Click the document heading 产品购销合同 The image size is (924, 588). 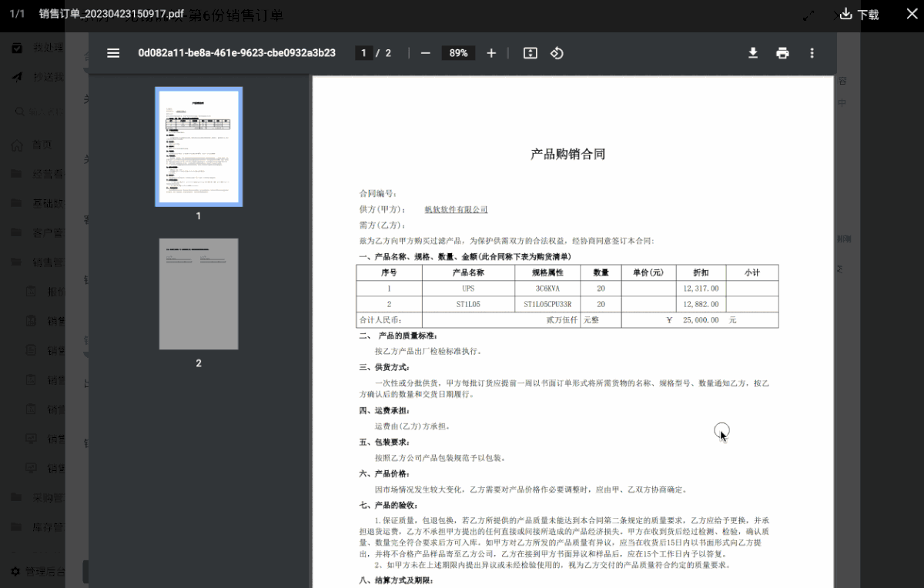point(568,154)
